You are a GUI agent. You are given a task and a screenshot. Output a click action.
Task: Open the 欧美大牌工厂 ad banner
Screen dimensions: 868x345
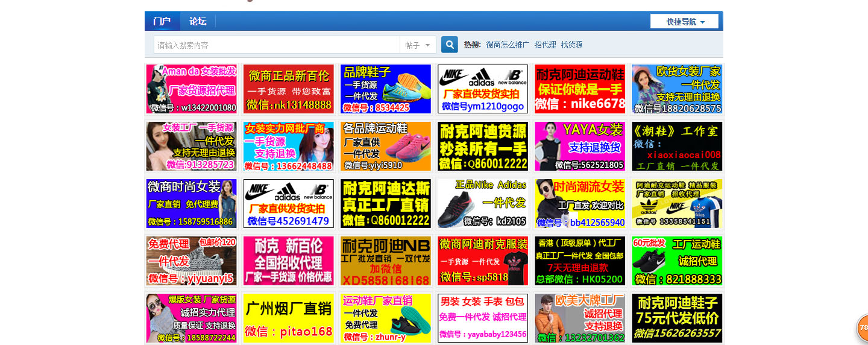[580, 318]
